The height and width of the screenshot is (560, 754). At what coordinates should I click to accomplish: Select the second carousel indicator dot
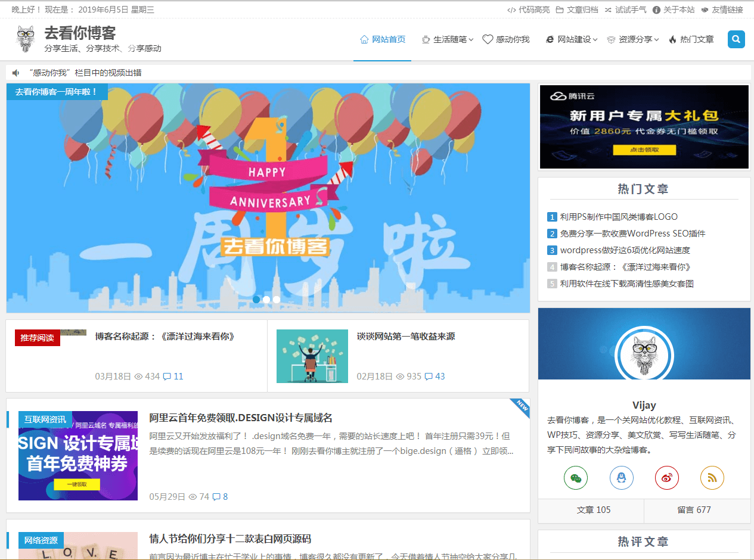(266, 299)
